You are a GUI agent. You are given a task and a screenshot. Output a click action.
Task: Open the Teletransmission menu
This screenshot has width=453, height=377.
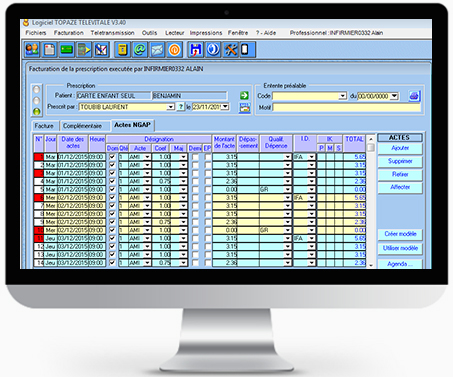click(x=112, y=33)
